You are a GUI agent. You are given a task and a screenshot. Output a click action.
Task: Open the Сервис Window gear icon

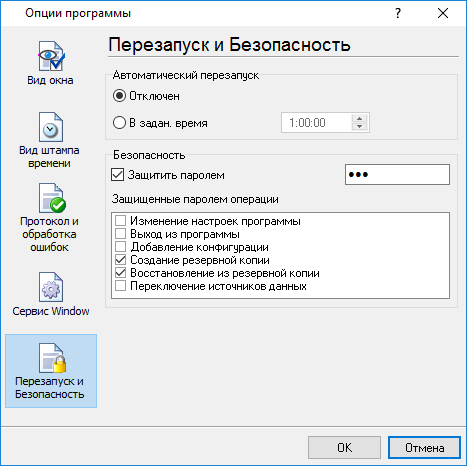pyautogui.click(x=51, y=287)
